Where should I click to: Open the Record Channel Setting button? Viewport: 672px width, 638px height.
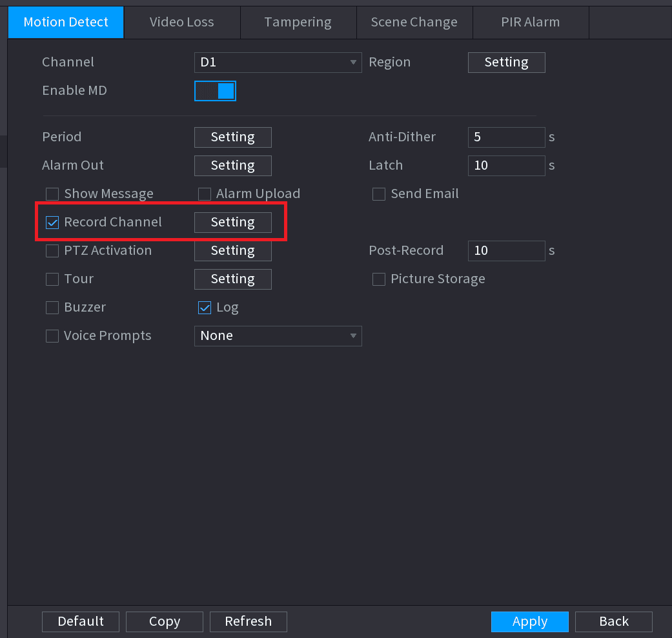pos(232,222)
